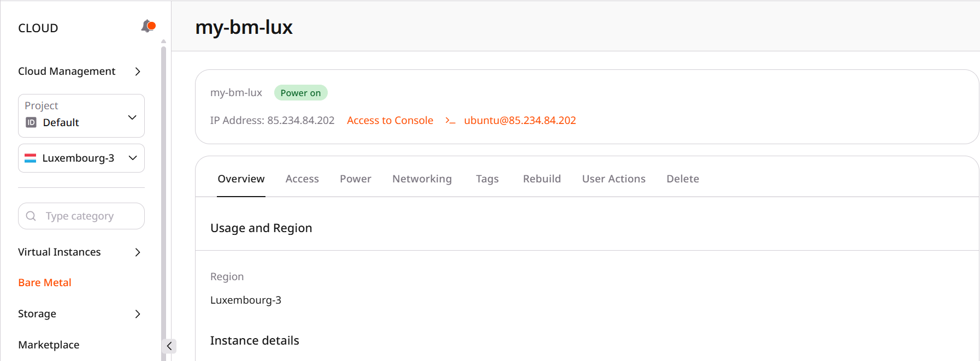Viewport: 980px width, 361px height.
Task: Open the Networking tab
Action: (x=422, y=179)
